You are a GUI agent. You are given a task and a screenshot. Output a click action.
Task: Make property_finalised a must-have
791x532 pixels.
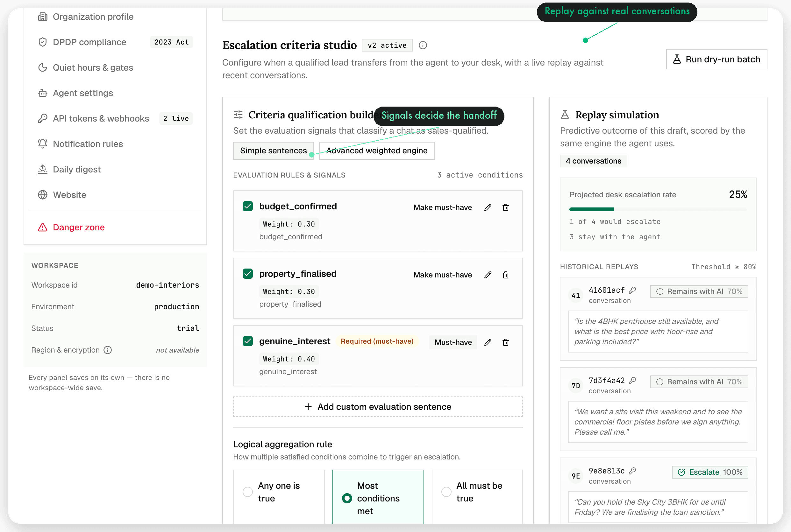(443, 275)
